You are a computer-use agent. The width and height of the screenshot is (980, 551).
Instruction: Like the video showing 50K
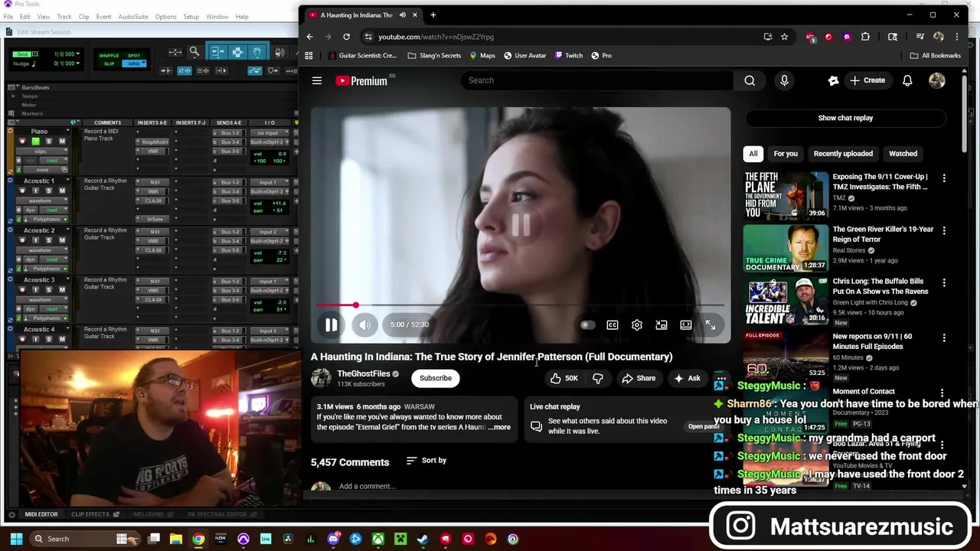click(x=563, y=378)
